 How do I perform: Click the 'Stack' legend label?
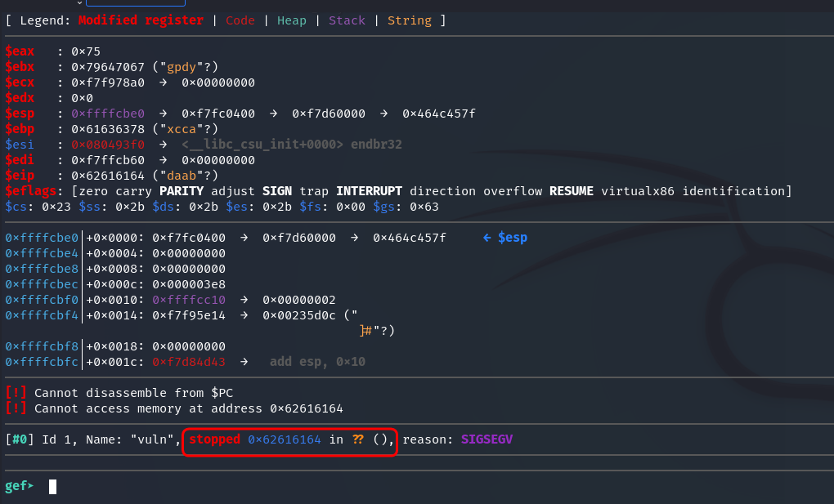coord(347,20)
